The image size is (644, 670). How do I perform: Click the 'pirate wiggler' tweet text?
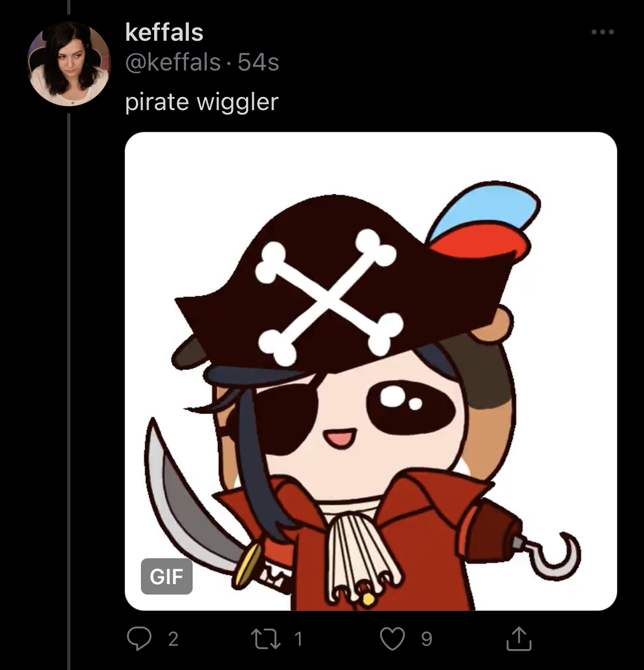(x=201, y=102)
